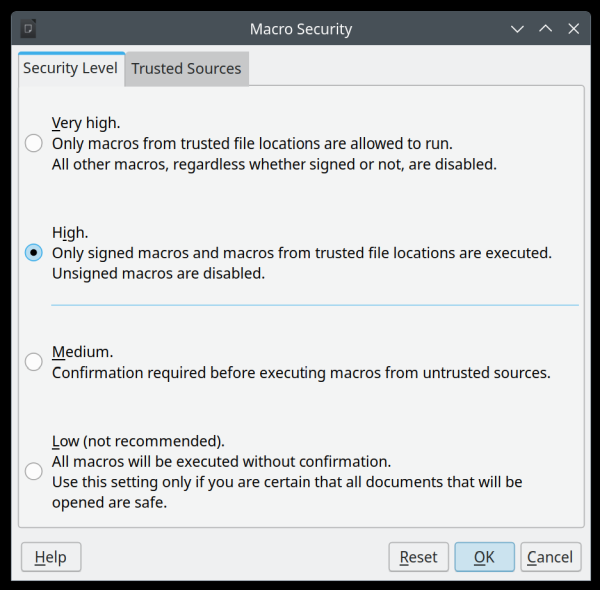
Task: Click the "High." label text
Action: click(x=70, y=233)
